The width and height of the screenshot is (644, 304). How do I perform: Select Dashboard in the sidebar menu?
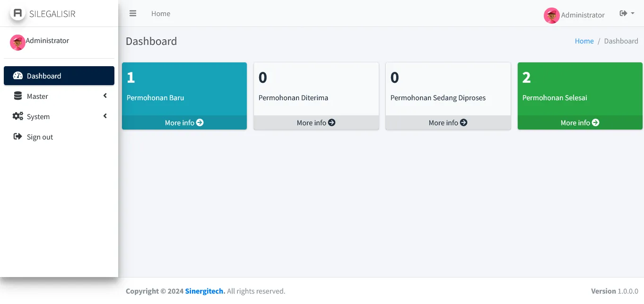44,76
